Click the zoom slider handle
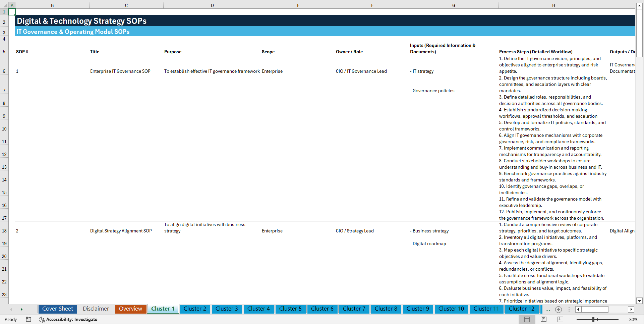Viewport: 644px width, 324px height. pyautogui.click(x=593, y=319)
